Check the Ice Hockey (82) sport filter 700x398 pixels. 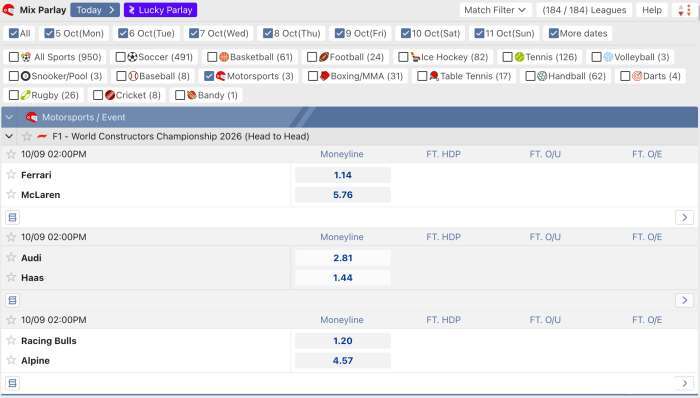(x=404, y=57)
